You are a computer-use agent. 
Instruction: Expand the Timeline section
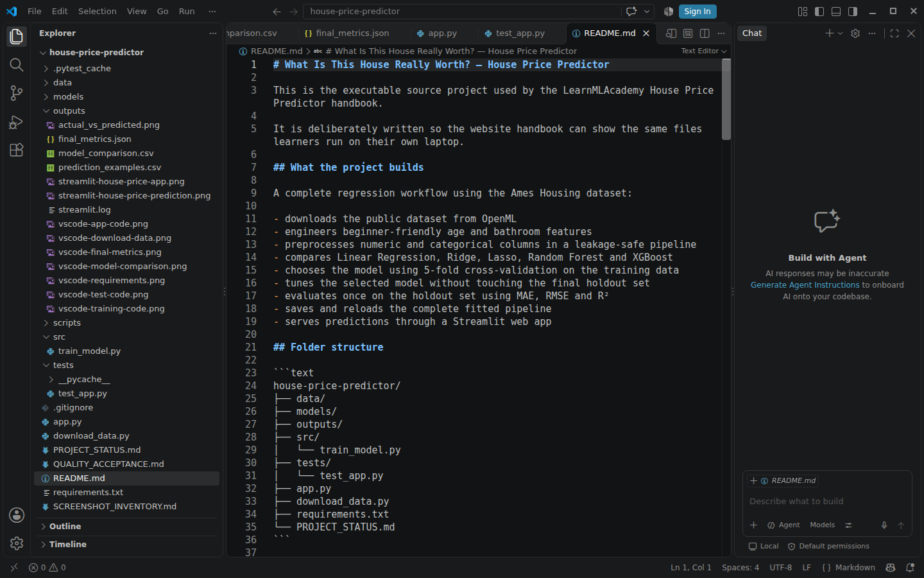(x=127, y=545)
